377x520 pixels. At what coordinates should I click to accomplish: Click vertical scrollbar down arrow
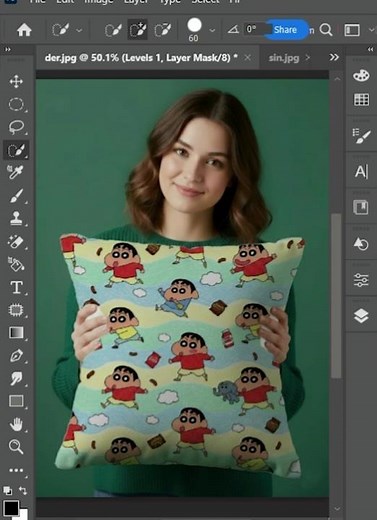[337, 509]
